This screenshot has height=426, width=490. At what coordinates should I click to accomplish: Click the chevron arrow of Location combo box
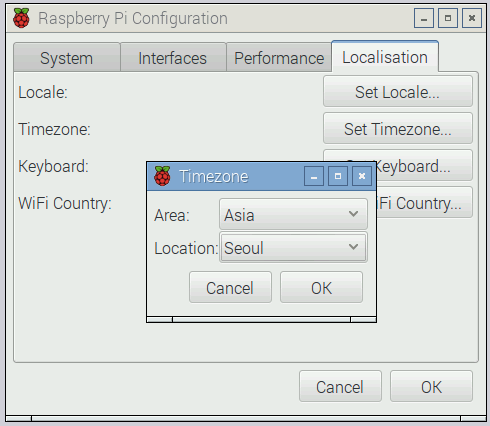point(353,247)
